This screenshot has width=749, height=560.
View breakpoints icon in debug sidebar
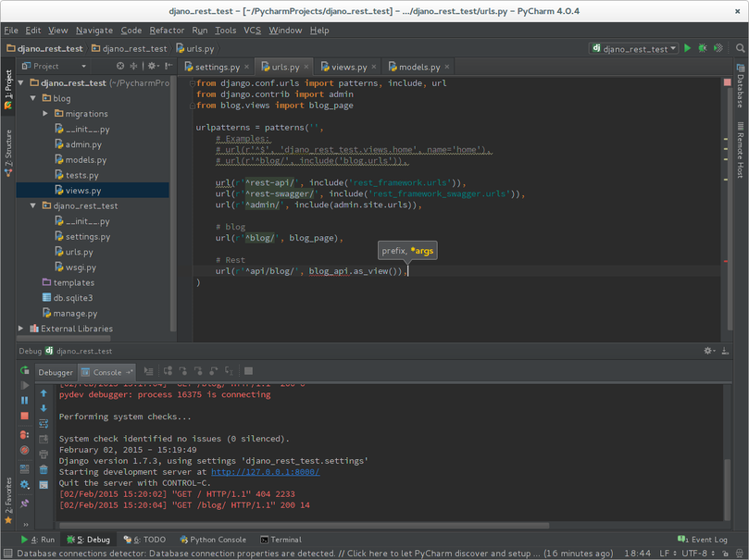click(25, 435)
